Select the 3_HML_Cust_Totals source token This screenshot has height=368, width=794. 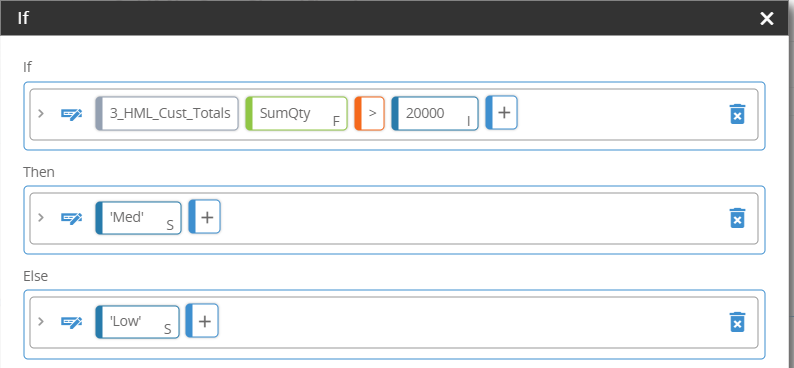(167, 113)
